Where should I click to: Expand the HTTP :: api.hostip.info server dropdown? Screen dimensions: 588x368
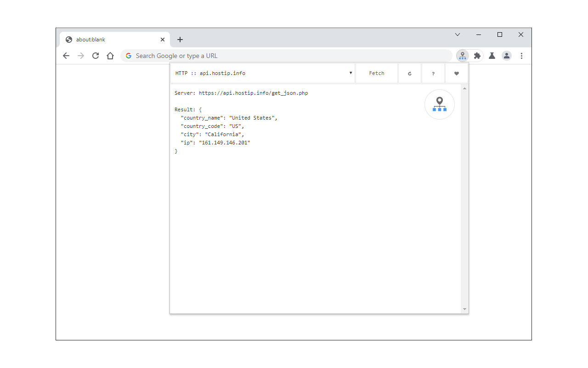pos(263,73)
